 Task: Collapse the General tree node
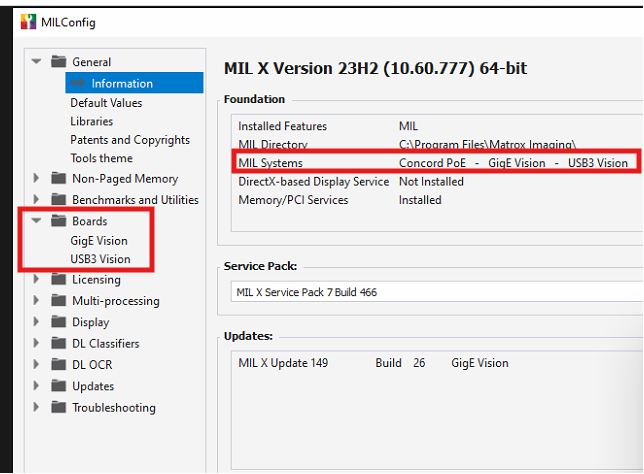click(37, 62)
